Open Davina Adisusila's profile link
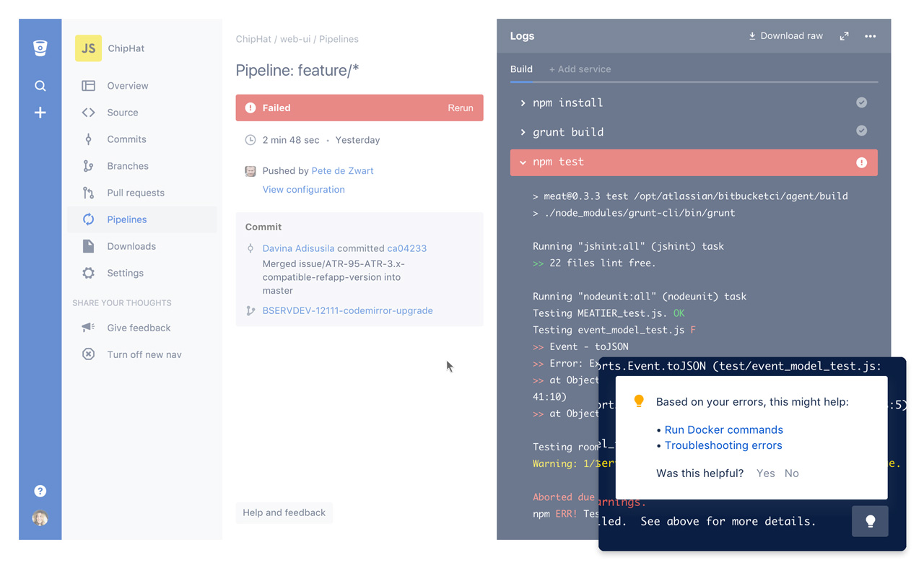This screenshot has height=568, width=924. pyautogui.click(x=298, y=248)
